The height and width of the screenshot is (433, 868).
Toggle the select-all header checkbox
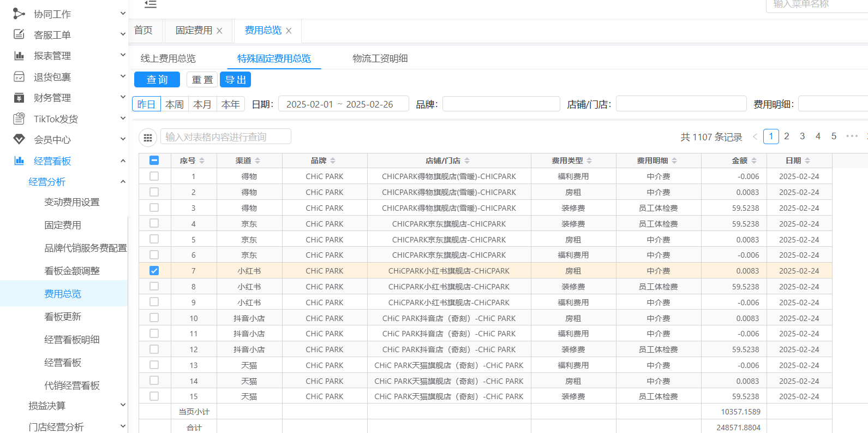coord(154,161)
